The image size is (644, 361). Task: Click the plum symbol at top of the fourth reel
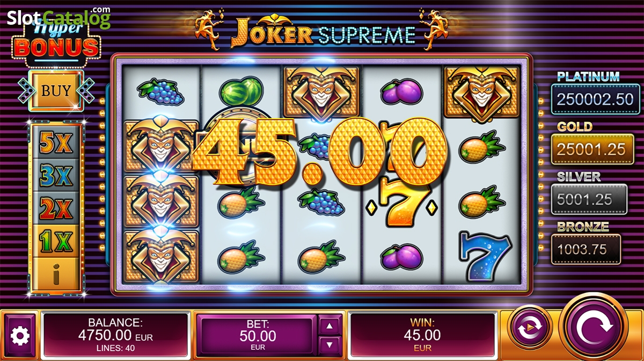tap(402, 91)
